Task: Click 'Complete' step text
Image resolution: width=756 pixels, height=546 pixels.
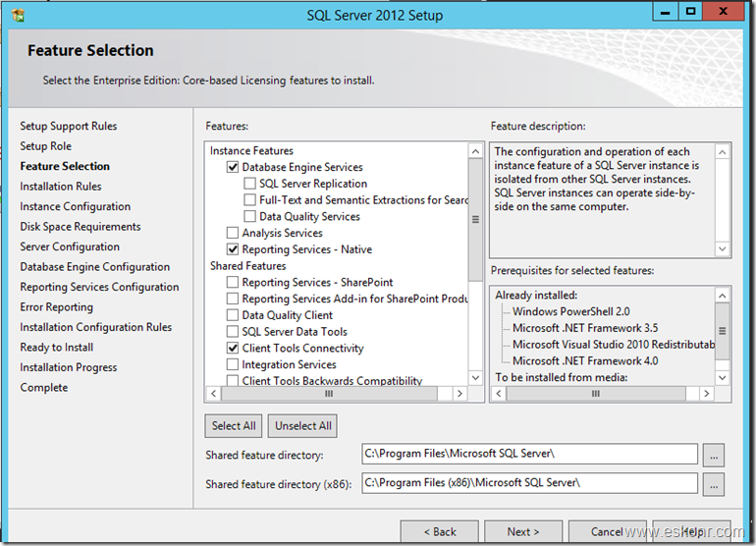Action: click(x=44, y=388)
